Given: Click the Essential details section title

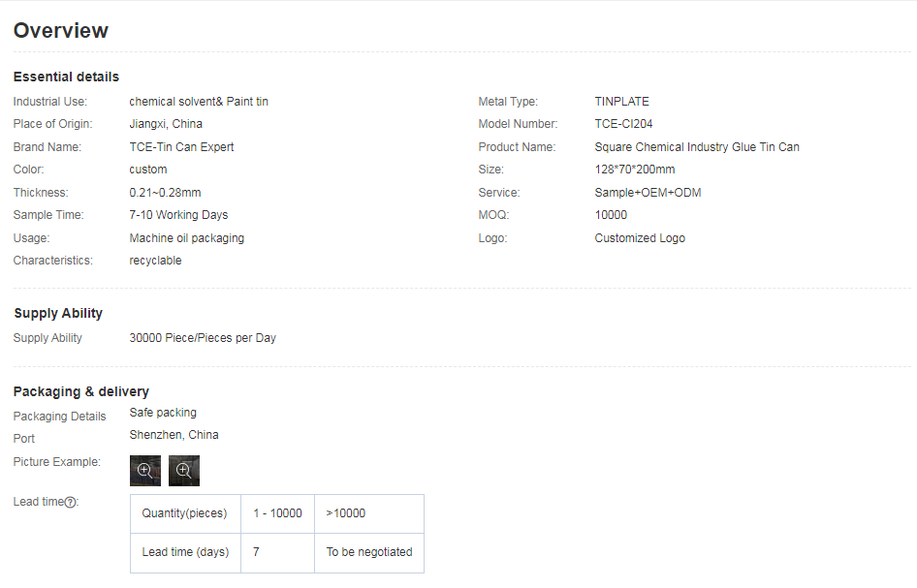Looking at the screenshot, I should click(66, 77).
